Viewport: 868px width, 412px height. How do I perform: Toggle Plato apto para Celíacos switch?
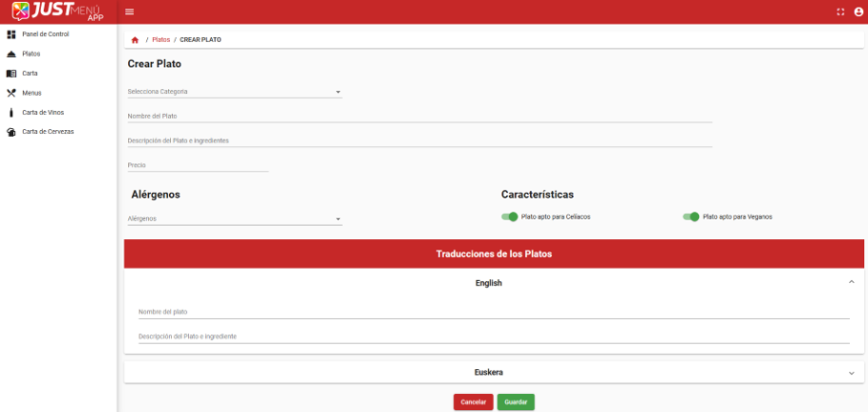[509, 217]
